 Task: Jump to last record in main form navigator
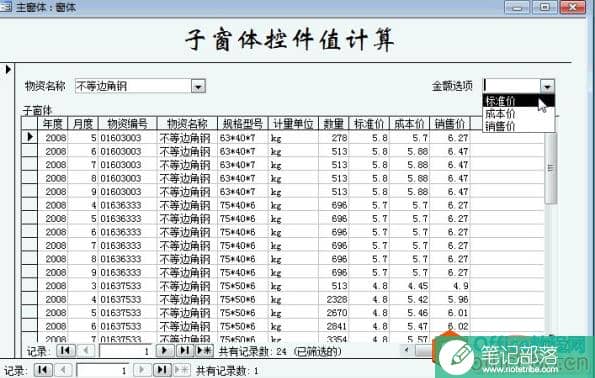(162, 370)
